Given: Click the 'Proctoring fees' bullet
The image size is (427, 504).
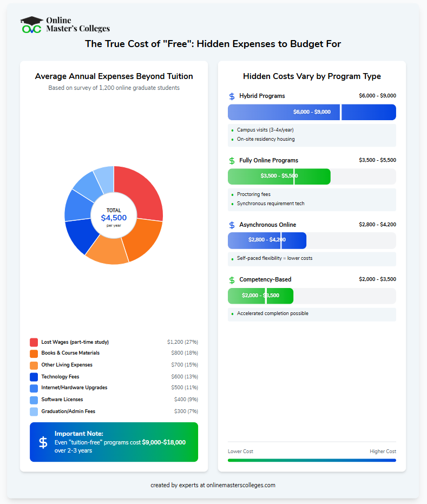Looking at the screenshot, I should (253, 194).
